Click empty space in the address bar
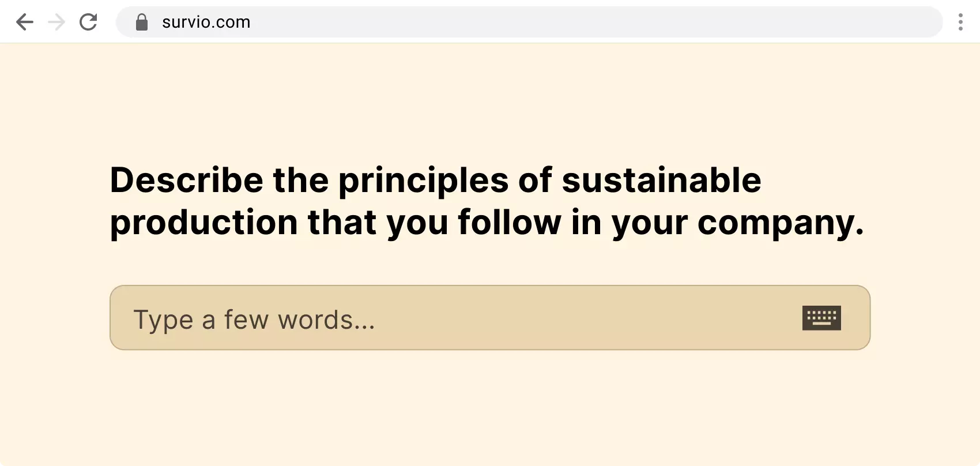This screenshot has width=980, height=466. 576,22
